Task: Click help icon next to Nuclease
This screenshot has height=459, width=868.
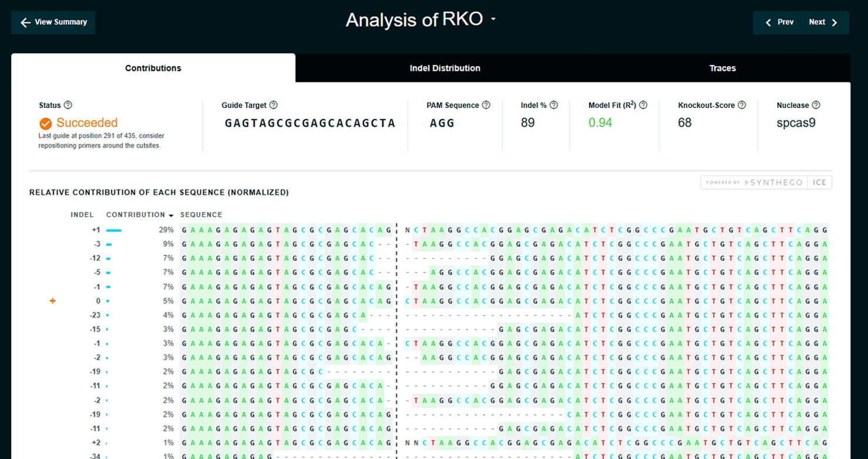Action: click(x=816, y=105)
